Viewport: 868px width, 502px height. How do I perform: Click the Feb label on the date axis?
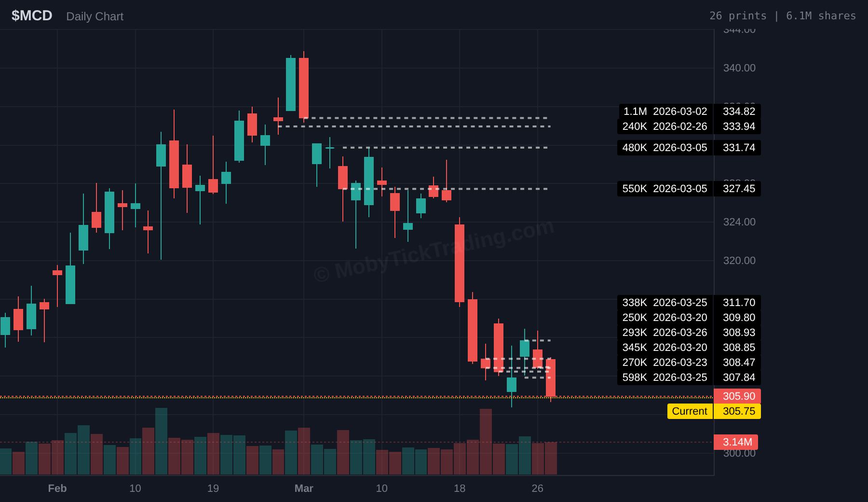(x=57, y=488)
